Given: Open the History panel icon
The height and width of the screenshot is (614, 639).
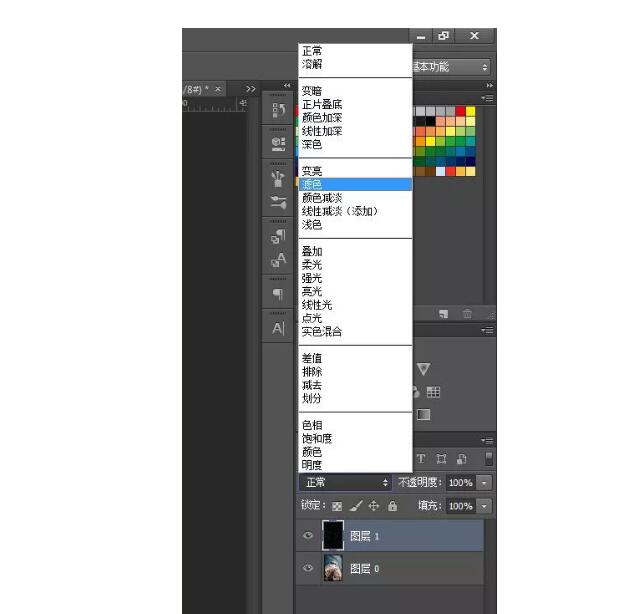Looking at the screenshot, I should [279, 110].
